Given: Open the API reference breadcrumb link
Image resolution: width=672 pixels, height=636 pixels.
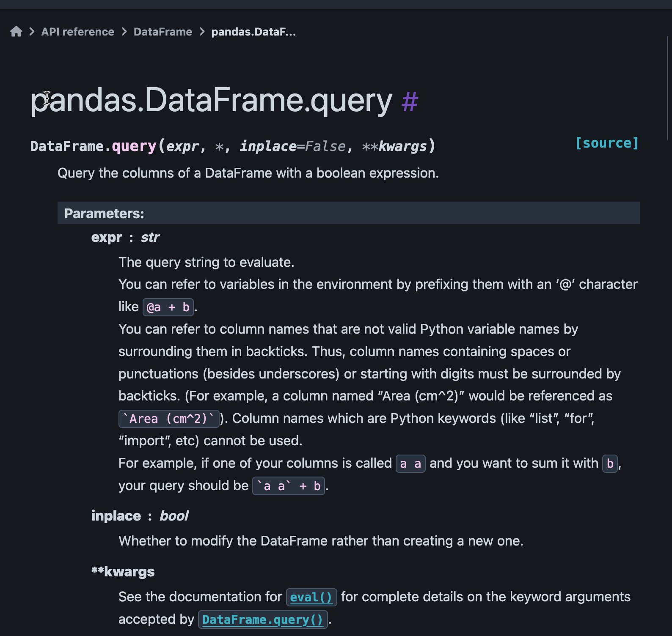Looking at the screenshot, I should [78, 32].
